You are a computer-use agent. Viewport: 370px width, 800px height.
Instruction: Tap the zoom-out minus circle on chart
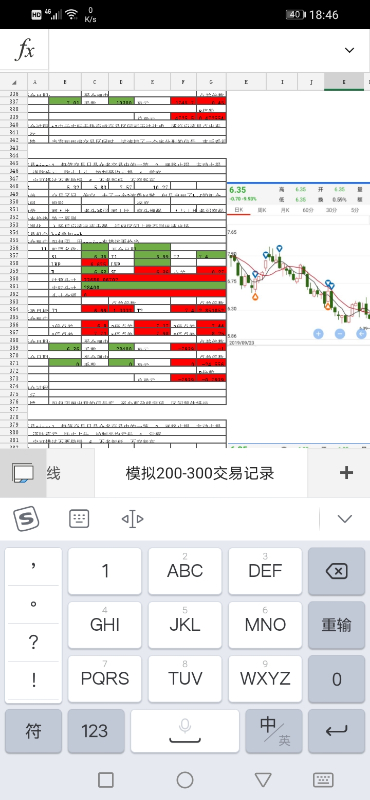pos(340,334)
